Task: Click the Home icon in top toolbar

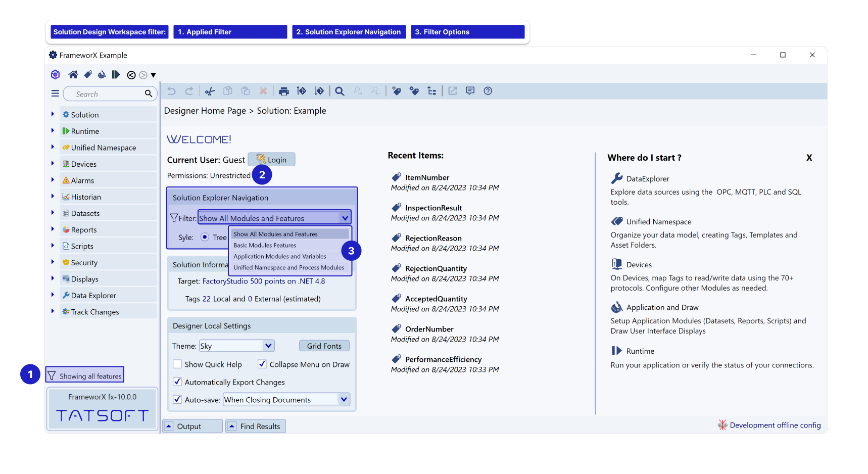Action: pyautogui.click(x=73, y=75)
